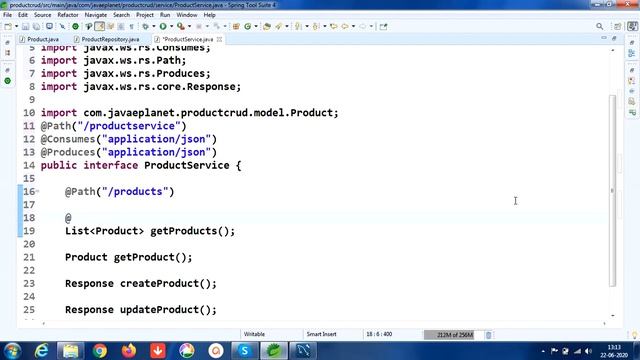Click the Open Perspective icon

point(617,27)
